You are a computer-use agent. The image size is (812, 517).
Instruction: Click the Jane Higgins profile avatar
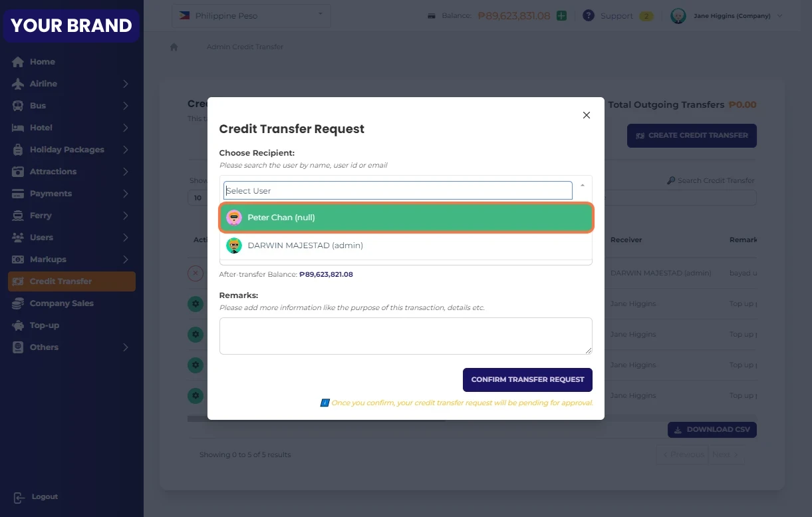[678, 16]
